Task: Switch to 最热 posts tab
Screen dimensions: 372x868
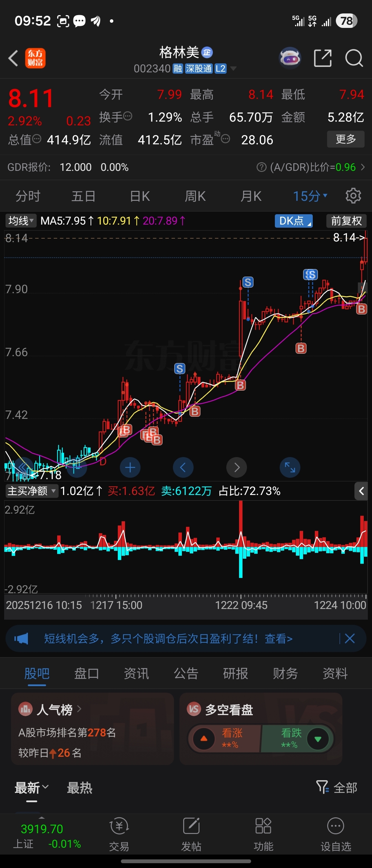Action: [80, 787]
